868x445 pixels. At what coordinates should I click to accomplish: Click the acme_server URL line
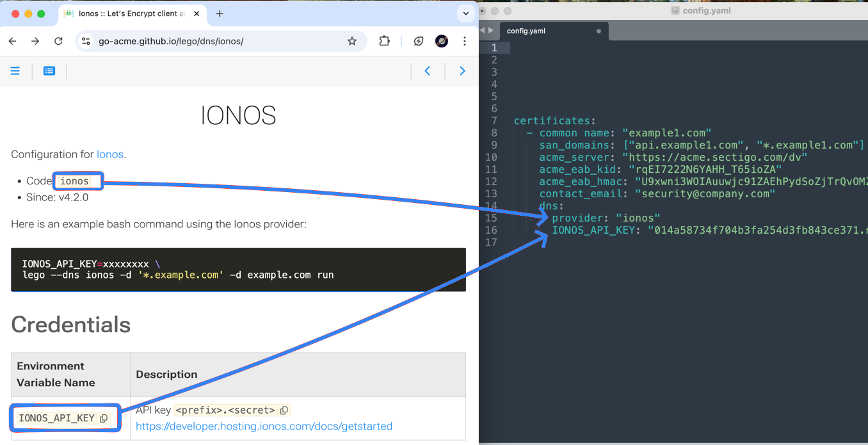click(673, 157)
